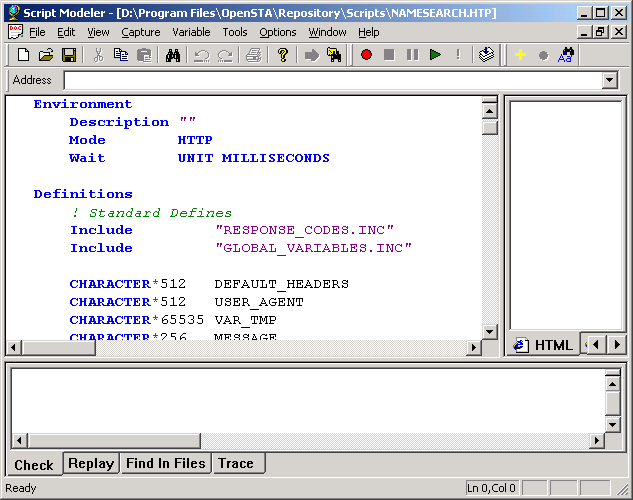Open help with the question mark icon
Screen dimensions: 633x500
click(x=283, y=55)
